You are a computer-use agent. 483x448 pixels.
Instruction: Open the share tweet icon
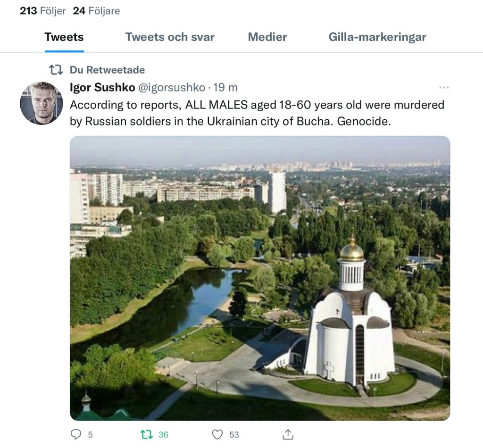coord(288,434)
